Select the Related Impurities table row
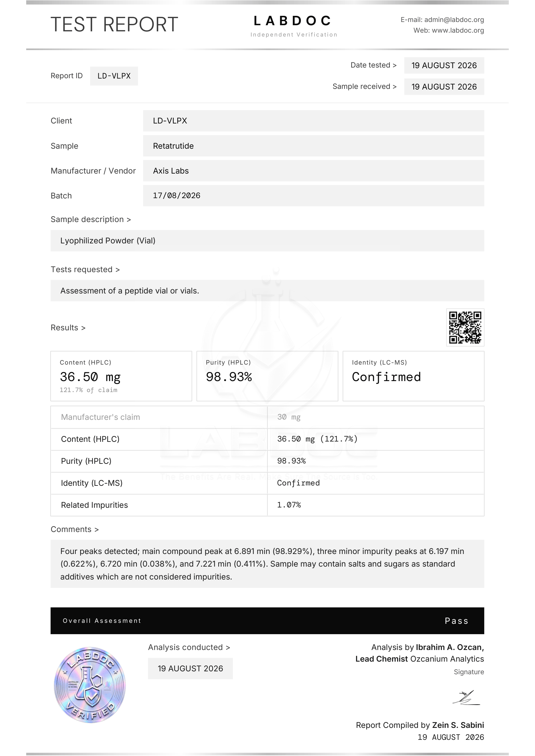535x756 pixels. point(267,505)
